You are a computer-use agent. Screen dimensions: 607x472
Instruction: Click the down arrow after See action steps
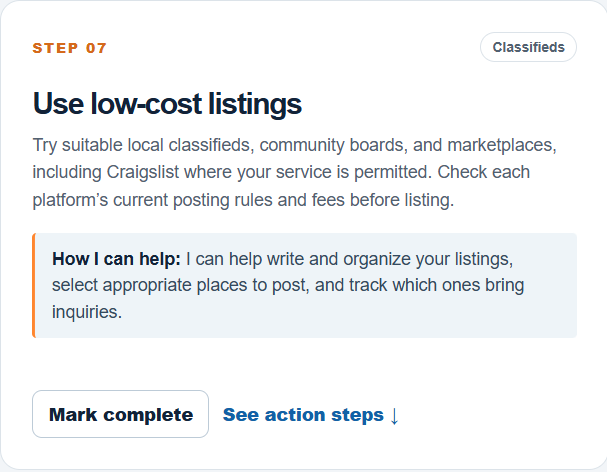pyautogui.click(x=394, y=415)
